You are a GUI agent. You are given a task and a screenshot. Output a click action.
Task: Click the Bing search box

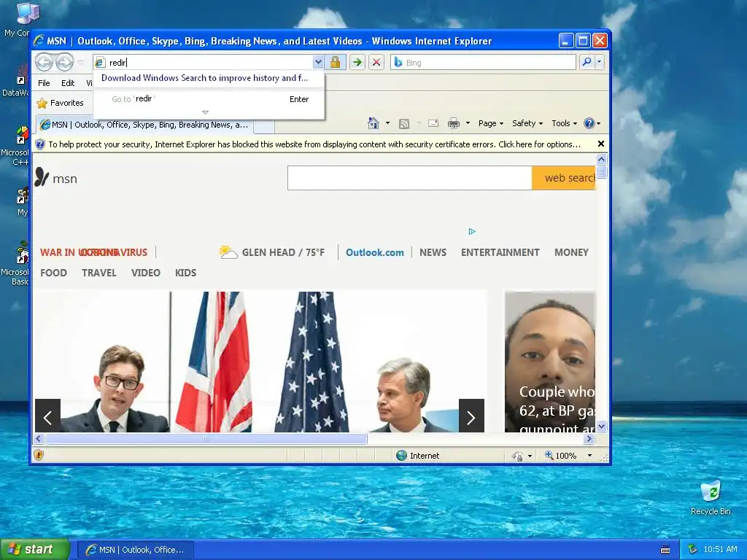point(483,63)
